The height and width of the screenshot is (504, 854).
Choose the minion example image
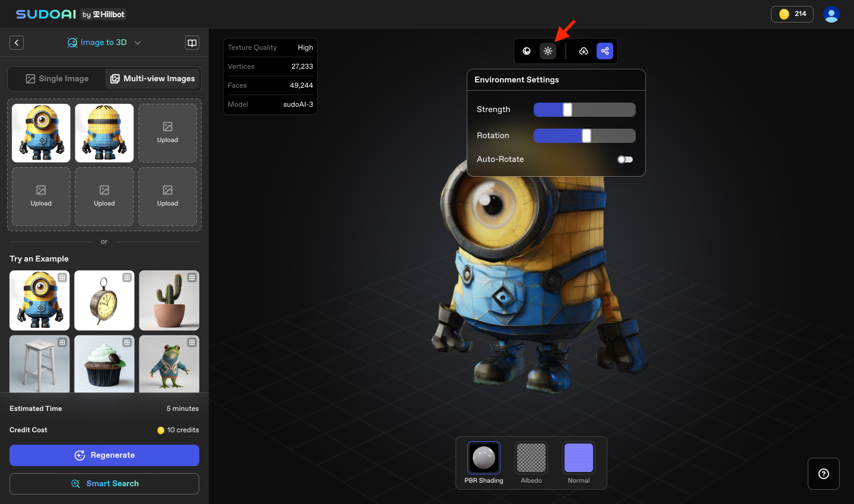tap(39, 301)
